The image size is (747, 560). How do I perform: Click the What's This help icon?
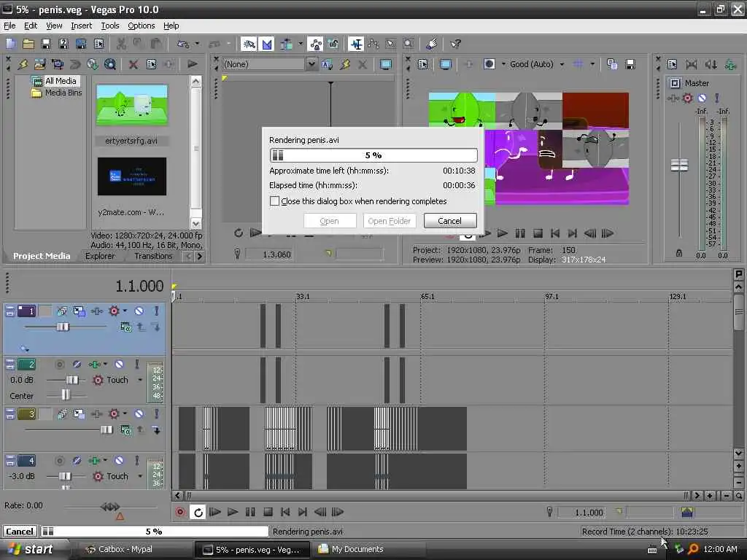pos(455,44)
